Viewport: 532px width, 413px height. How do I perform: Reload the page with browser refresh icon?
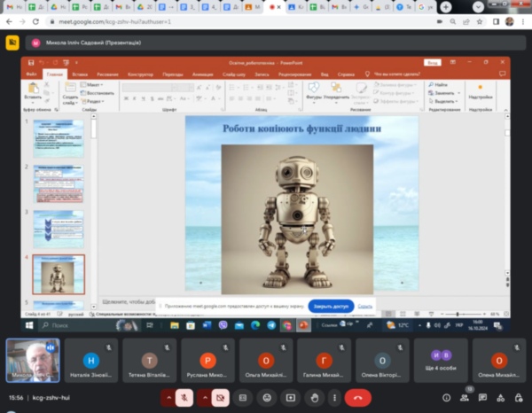(35, 19)
